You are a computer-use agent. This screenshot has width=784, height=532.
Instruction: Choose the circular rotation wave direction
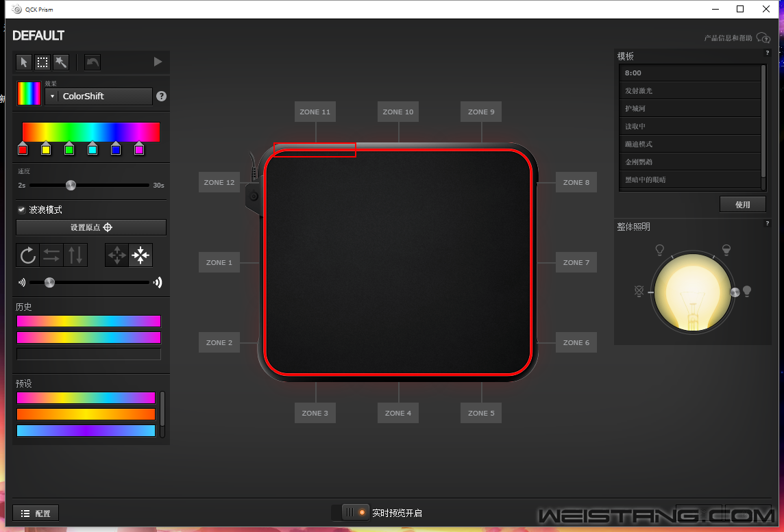tap(27, 255)
